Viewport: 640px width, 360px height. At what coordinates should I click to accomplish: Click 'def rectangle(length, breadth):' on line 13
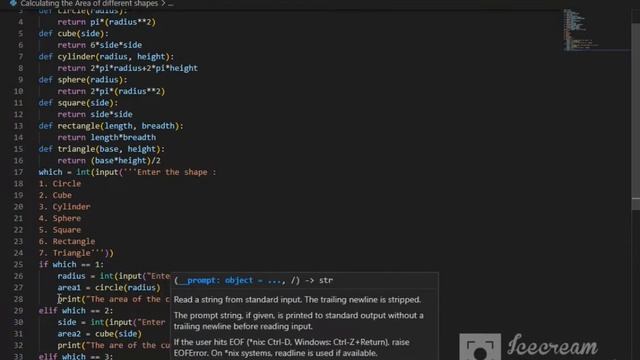pyautogui.click(x=111, y=126)
